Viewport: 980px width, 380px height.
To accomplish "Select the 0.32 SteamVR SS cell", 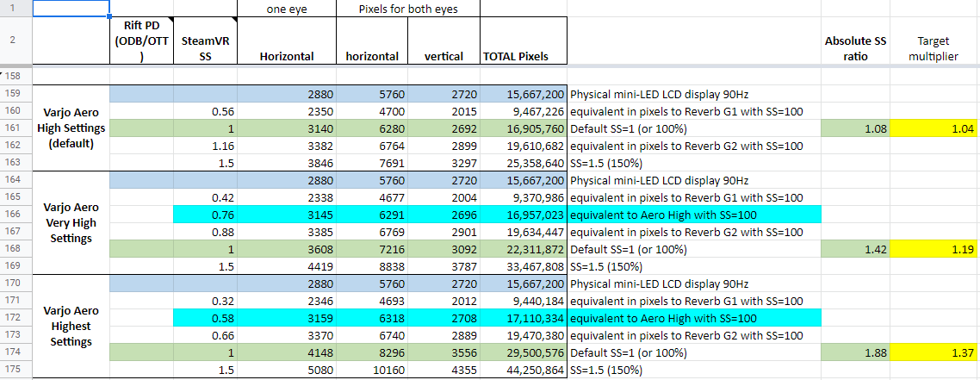I will (x=205, y=302).
